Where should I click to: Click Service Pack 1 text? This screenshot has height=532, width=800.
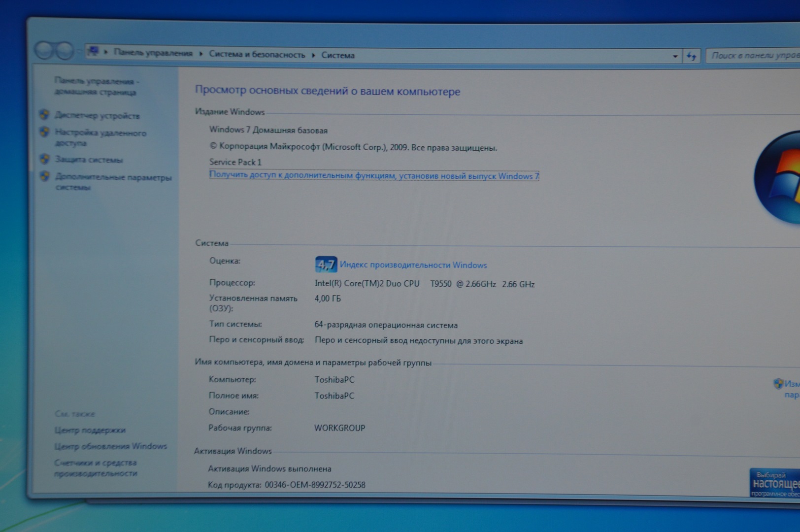pyautogui.click(x=235, y=162)
